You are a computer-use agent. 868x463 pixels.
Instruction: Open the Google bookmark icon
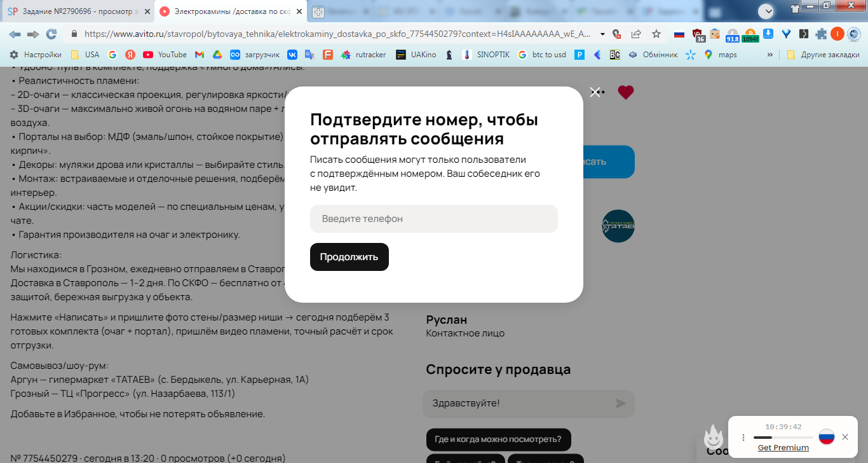pos(112,55)
